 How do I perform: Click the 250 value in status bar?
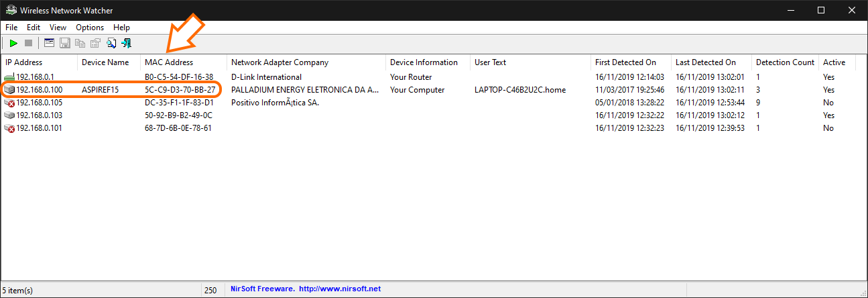(212, 290)
